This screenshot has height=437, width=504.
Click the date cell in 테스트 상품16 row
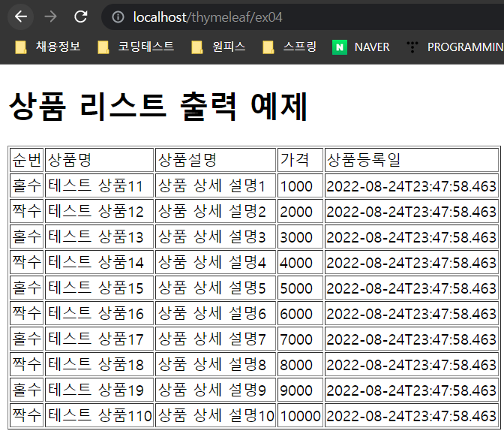412,313
